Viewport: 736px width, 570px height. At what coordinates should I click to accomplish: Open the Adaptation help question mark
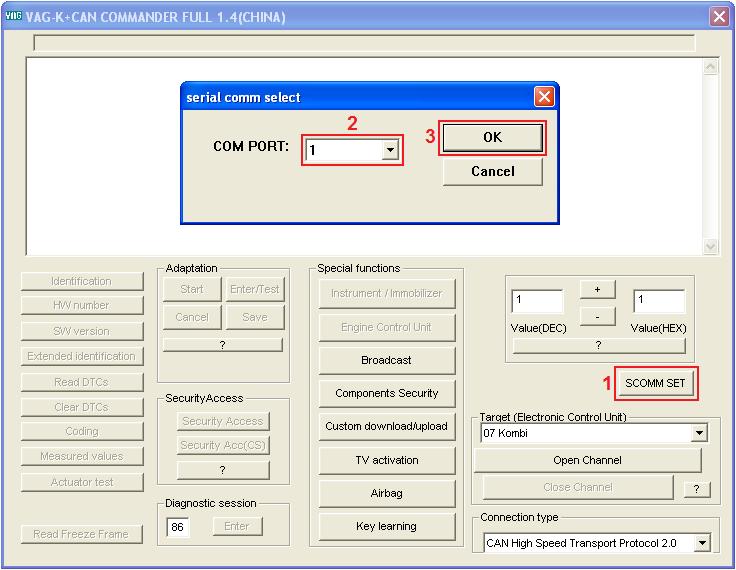(x=222, y=345)
